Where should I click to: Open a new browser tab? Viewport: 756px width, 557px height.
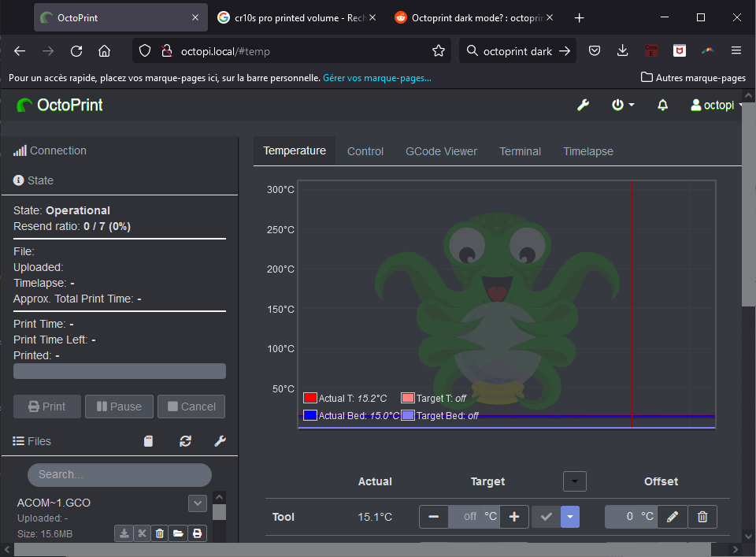(x=579, y=18)
